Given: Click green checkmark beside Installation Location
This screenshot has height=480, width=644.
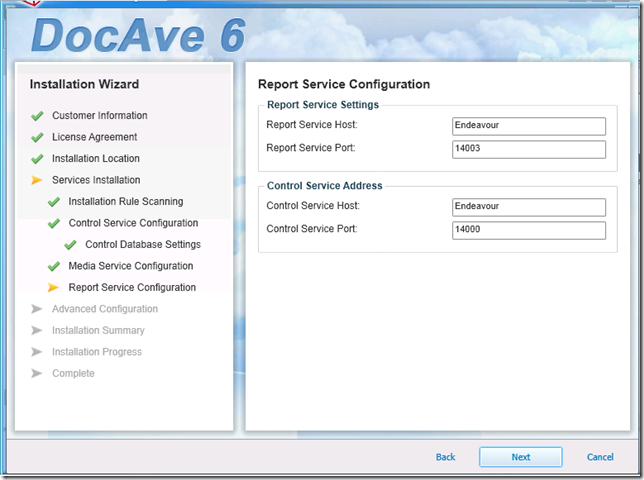Looking at the screenshot, I should (37, 158).
